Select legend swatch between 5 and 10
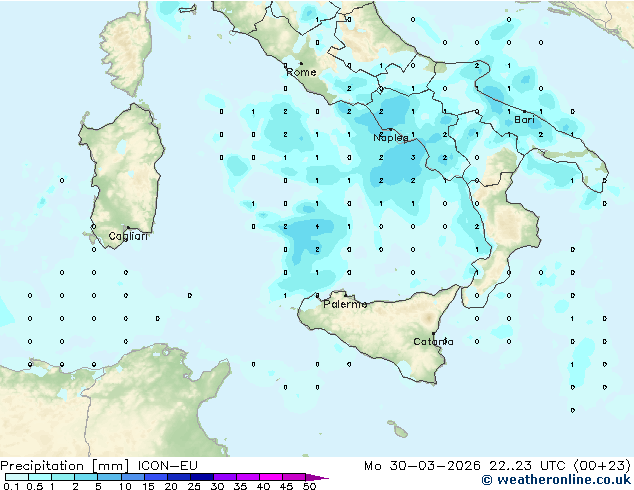634x490 pixels. click(109, 477)
